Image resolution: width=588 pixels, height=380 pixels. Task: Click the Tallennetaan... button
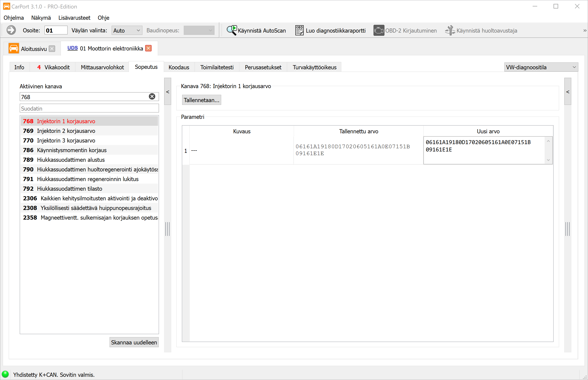coord(201,100)
